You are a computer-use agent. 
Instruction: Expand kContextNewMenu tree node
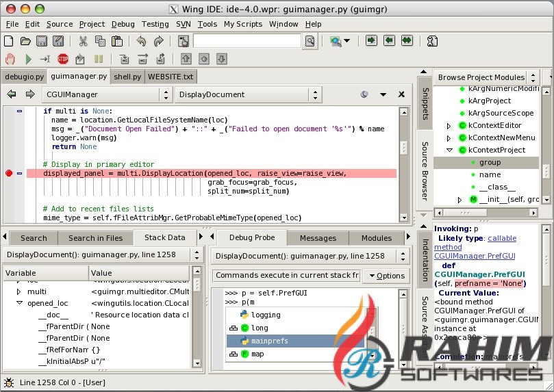point(449,138)
